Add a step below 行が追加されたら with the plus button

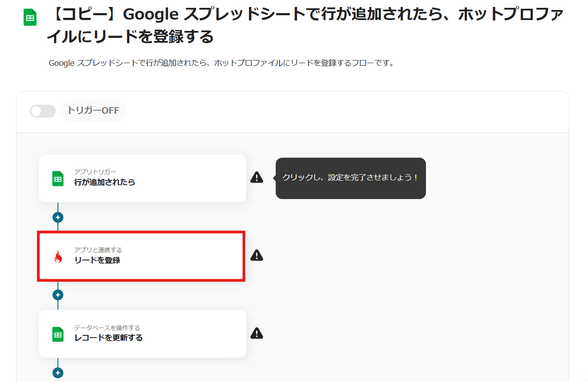pos(58,217)
